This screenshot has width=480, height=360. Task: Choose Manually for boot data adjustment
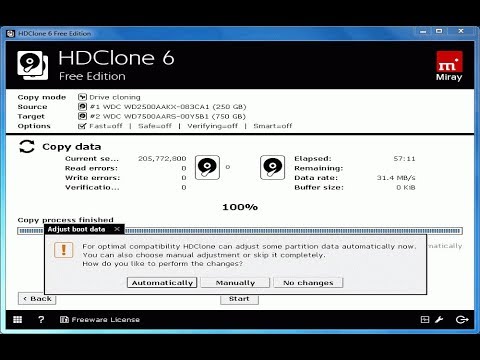(x=235, y=283)
